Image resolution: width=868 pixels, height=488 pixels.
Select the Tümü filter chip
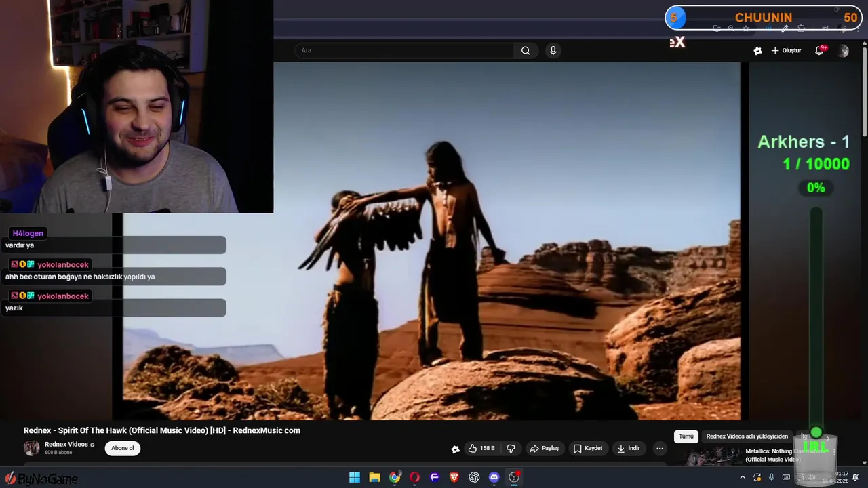tap(686, 436)
